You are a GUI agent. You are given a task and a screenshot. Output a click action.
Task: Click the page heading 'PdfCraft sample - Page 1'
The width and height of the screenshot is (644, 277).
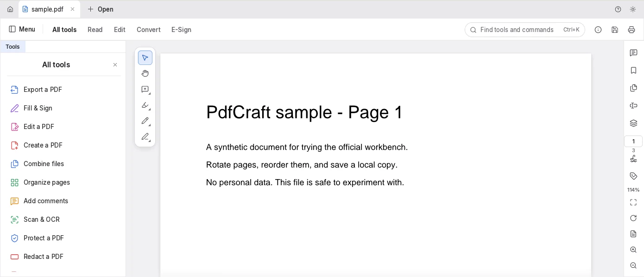click(x=304, y=112)
